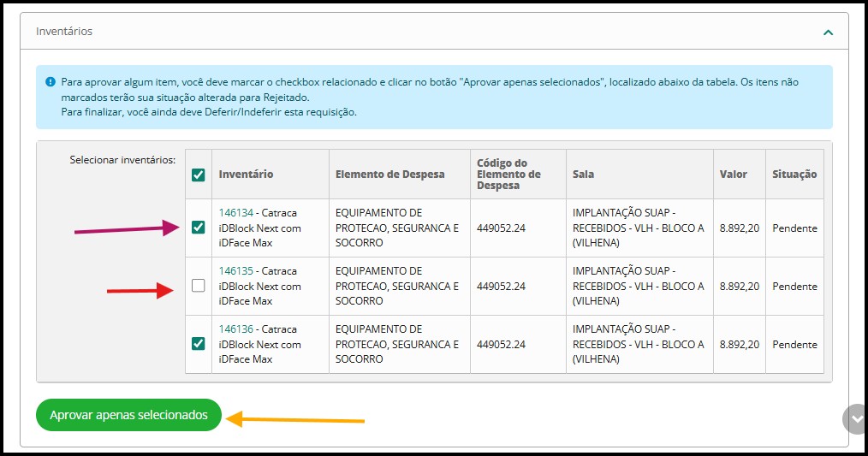
Task: Open the inventory 146135 link
Action: coord(234,271)
